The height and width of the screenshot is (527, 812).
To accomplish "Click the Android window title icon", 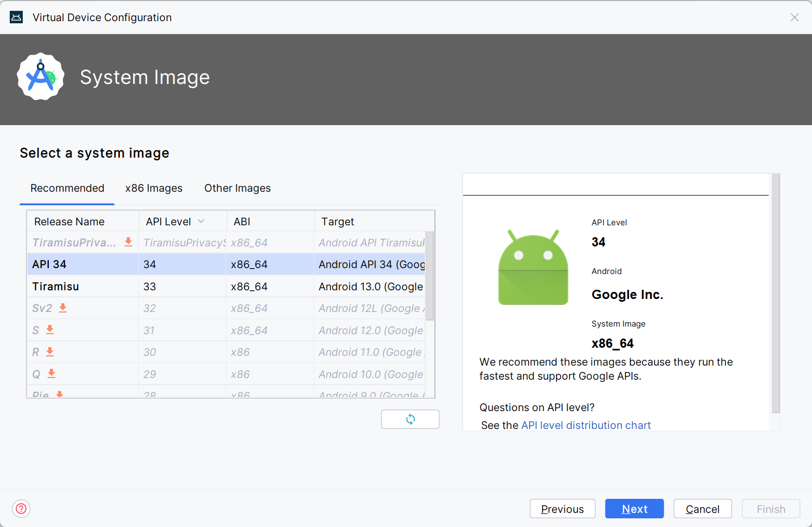I will coord(16,17).
